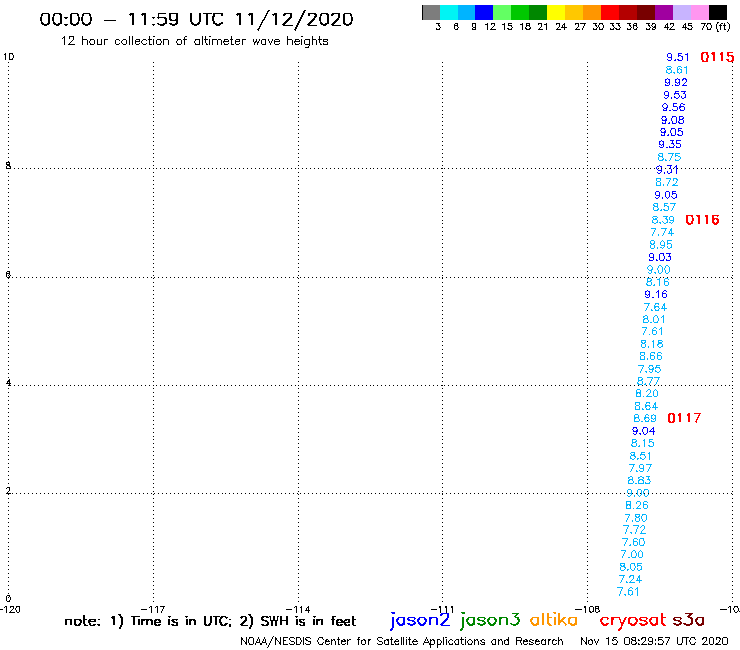
Task: Click the 8.51 wave height value
Action: click(x=640, y=456)
